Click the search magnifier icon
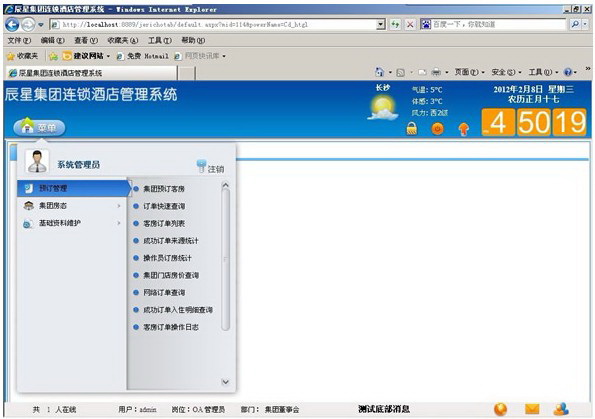Image resolution: width=595 pixels, height=419 pixels. pyautogui.click(x=575, y=24)
